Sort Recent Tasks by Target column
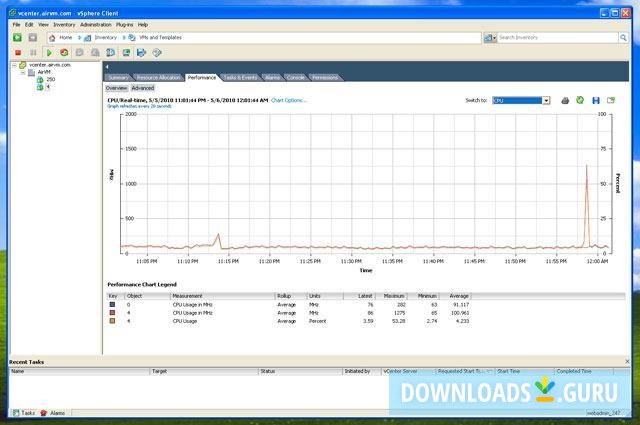Screen dimensions: 640x425 204,372
